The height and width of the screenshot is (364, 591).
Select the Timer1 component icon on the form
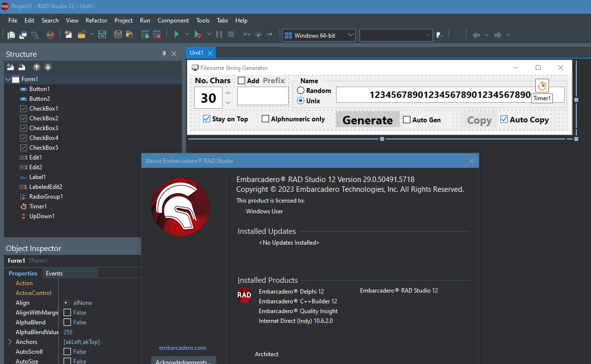pyautogui.click(x=542, y=86)
